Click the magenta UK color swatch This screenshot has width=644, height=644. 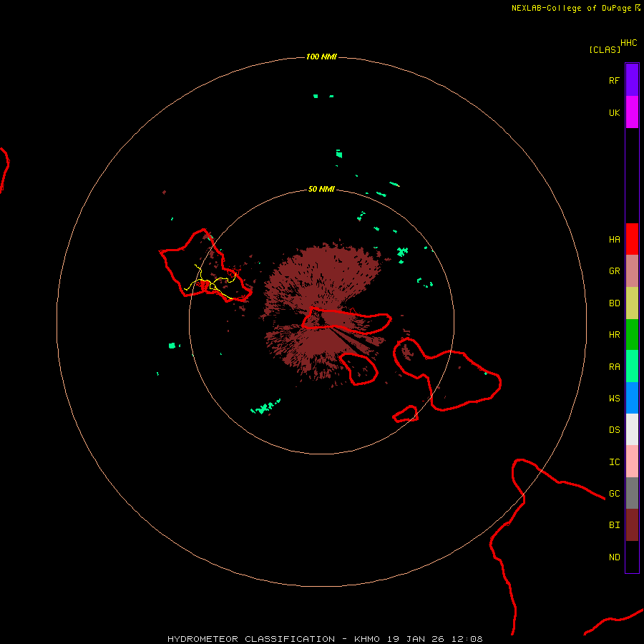tap(632, 112)
